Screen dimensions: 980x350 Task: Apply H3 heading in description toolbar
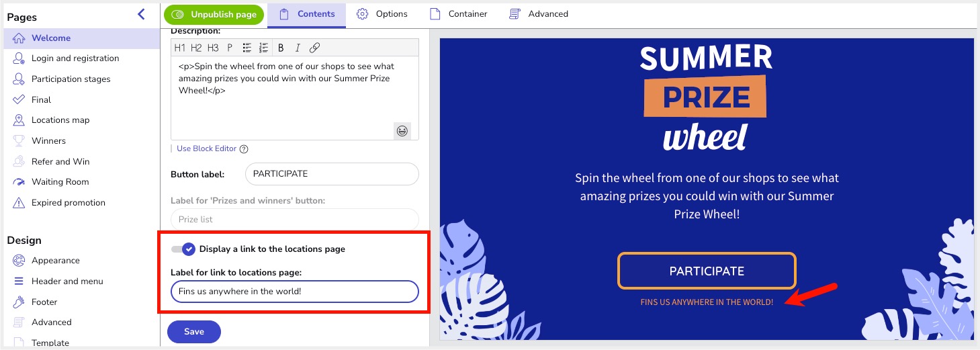click(x=213, y=48)
